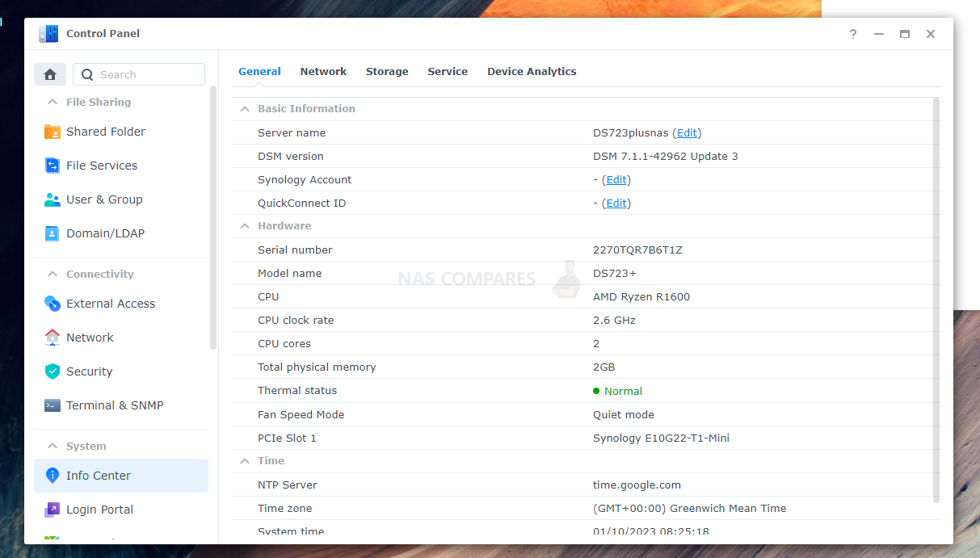Click the 2.6 GHz clock rate value
Screen dimensions: 980x558
(x=614, y=320)
